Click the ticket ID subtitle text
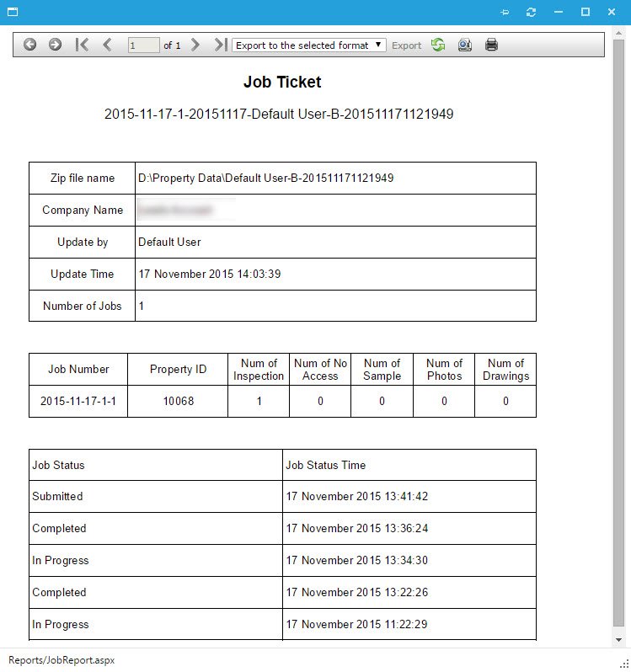Viewport: 631px width, 672px height. [x=279, y=114]
